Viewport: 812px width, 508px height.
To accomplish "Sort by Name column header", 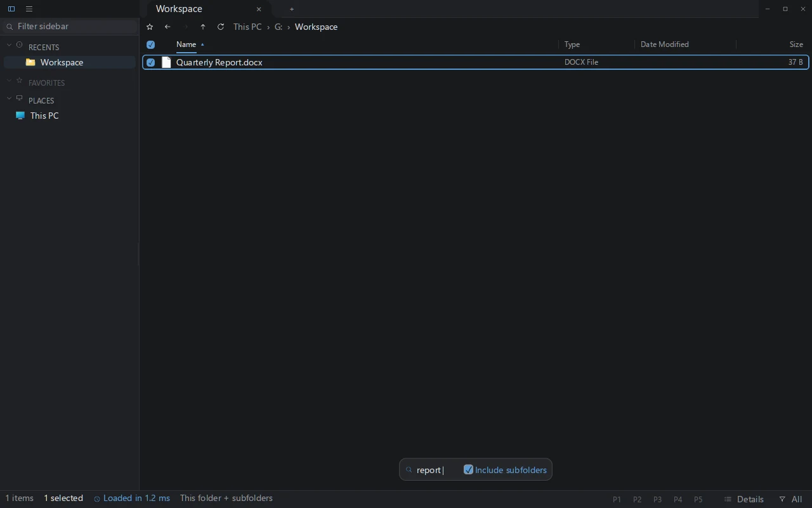I will pyautogui.click(x=186, y=44).
